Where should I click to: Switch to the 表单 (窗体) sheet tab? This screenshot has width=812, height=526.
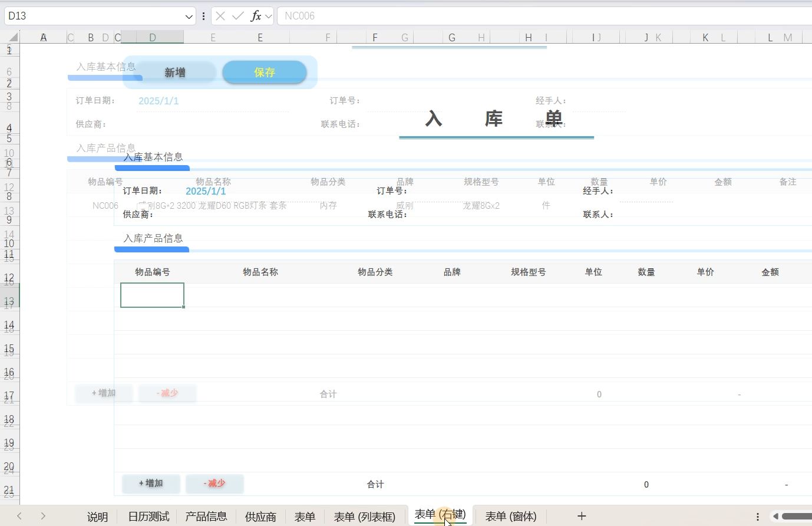coord(510,516)
